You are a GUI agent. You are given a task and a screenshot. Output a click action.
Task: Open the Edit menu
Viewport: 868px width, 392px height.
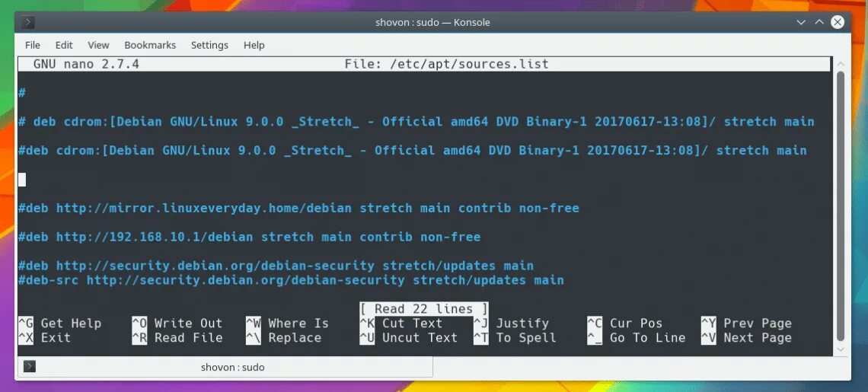(x=64, y=46)
